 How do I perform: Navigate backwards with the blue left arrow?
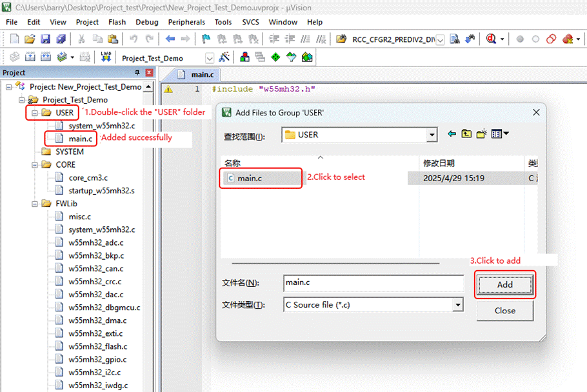(170, 39)
